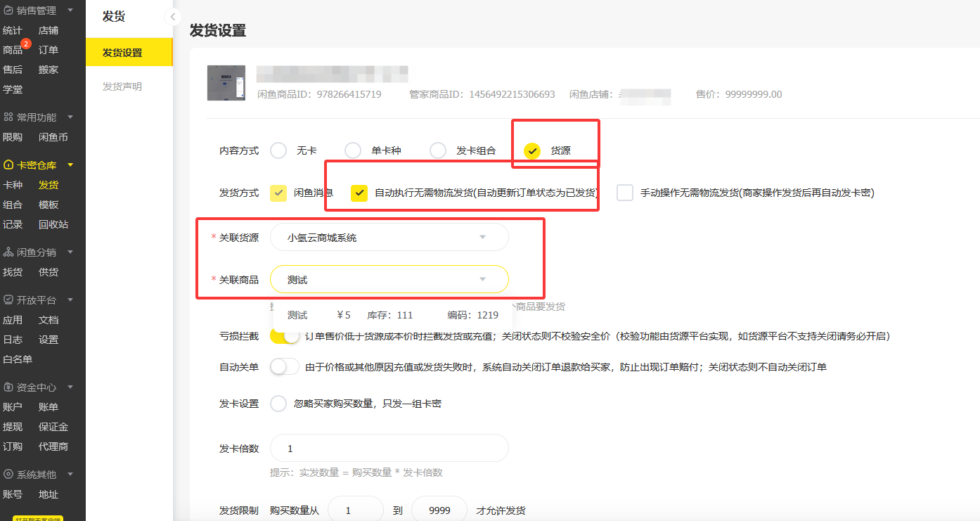Image resolution: width=980 pixels, height=521 pixels.
Task: Select the 无卡 radio option
Action: [x=278, y=150]
